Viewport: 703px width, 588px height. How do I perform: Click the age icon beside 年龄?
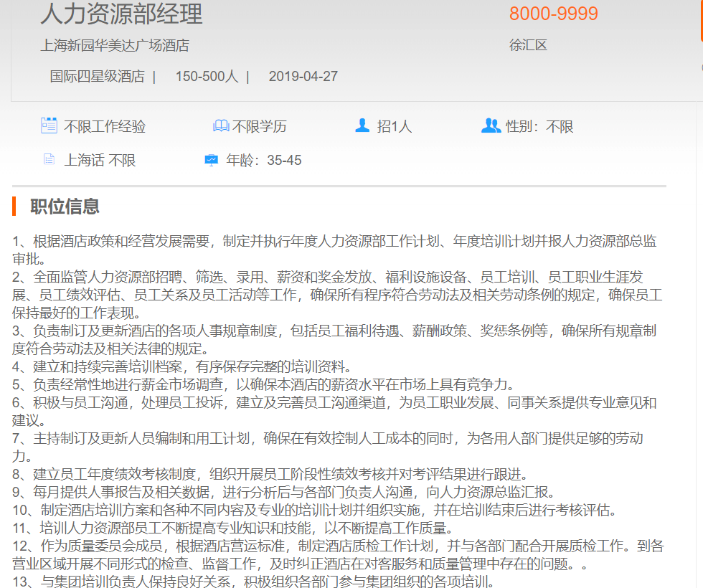[212, 159]
